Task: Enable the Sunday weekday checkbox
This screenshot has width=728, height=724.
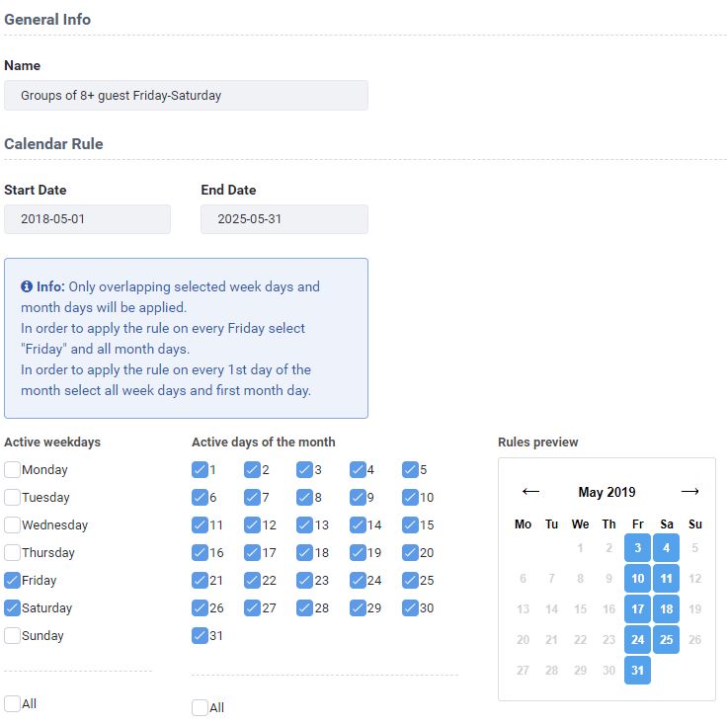Action: [x=12, y=635]
